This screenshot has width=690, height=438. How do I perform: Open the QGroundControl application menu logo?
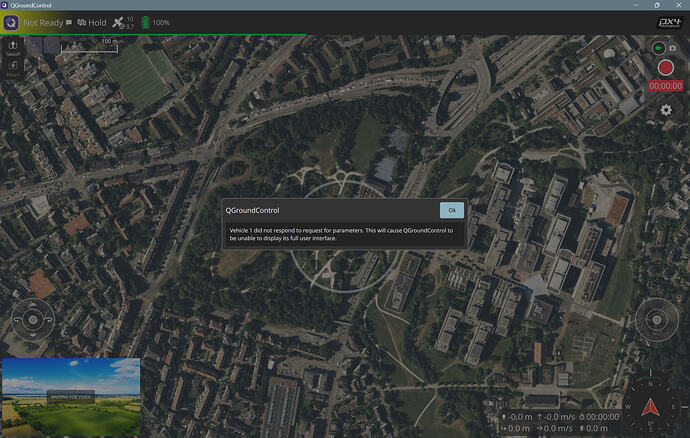pyautogui.click(x=11, y=22)
